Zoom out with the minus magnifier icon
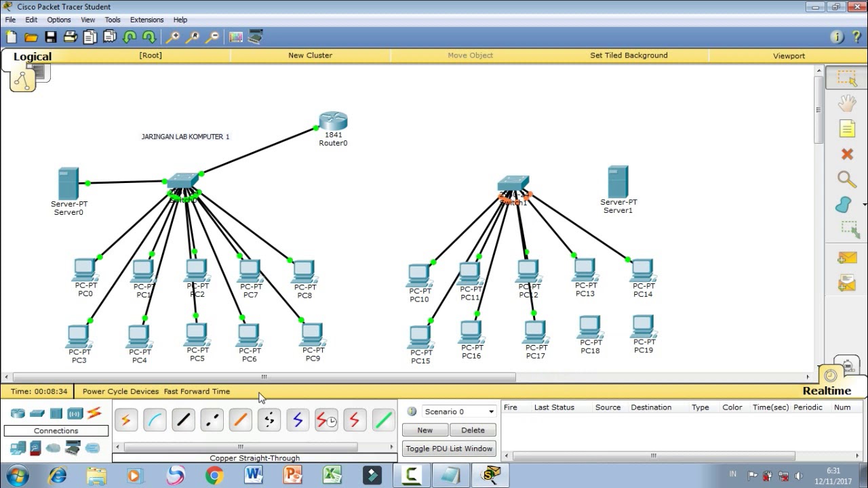The height and width of the screenshot is (488, 868). 212,37
